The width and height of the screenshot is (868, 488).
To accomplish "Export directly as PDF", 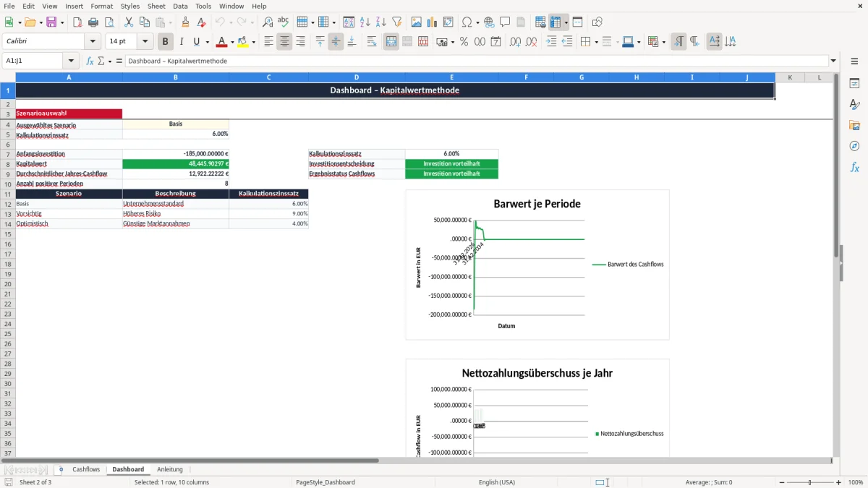I will tap(77, 22).
